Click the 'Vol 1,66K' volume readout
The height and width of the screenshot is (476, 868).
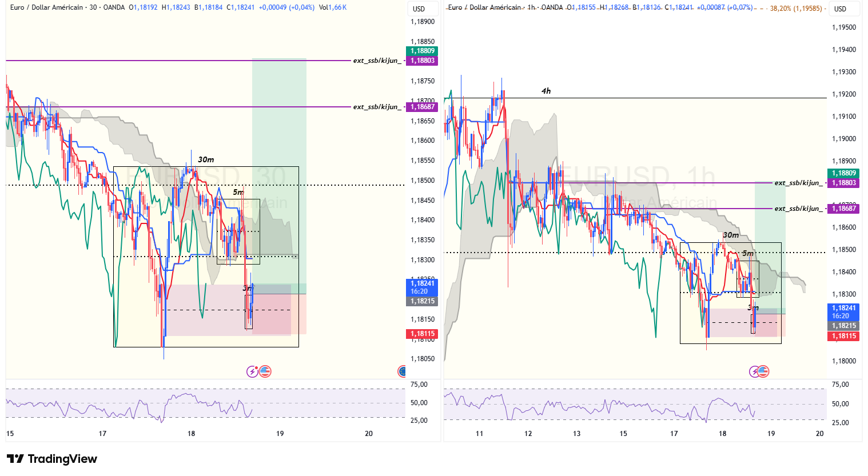(x=333, y=7)
